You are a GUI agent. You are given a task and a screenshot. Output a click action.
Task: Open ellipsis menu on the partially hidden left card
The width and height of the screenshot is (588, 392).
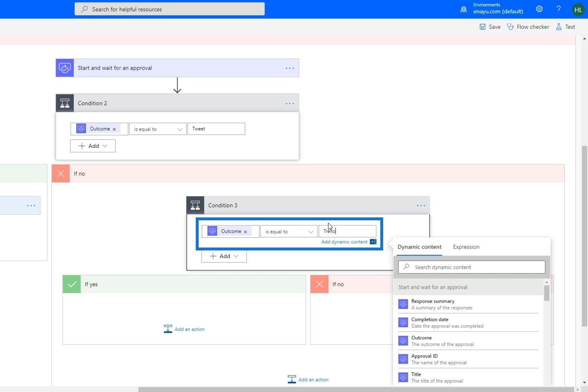[x=31, y=206]
